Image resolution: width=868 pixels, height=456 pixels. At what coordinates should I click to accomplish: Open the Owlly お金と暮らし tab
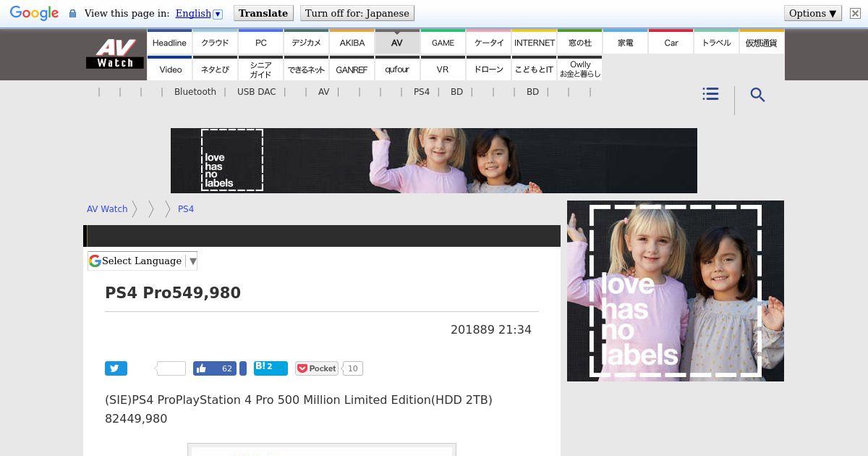click(580, 69)
